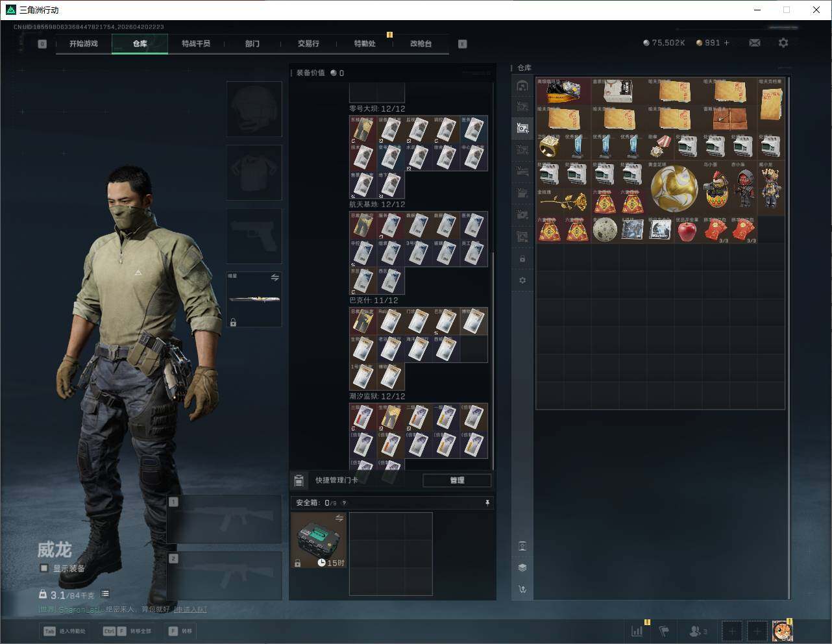832x644 pixels.
Task: Click the 转移全部 shortcut button
Action: [x=127, y=631]
